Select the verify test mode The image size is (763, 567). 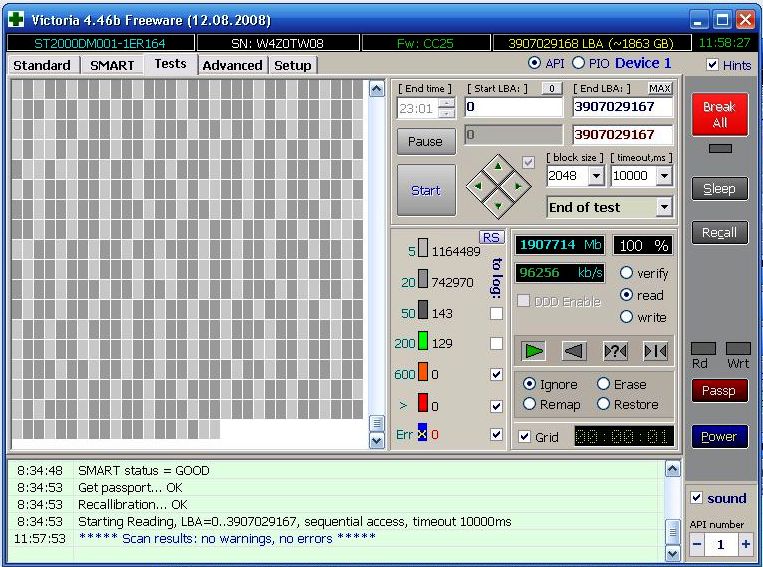[x=626, y=273]
